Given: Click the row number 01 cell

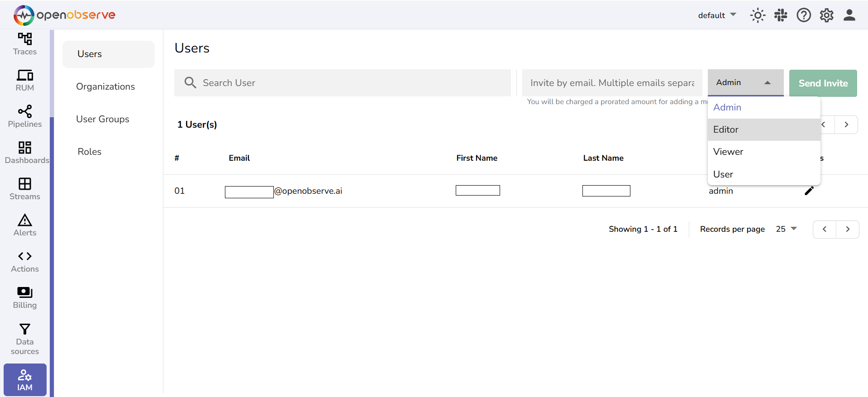Looking at the screenshot, I should click(x=179, y=191).
